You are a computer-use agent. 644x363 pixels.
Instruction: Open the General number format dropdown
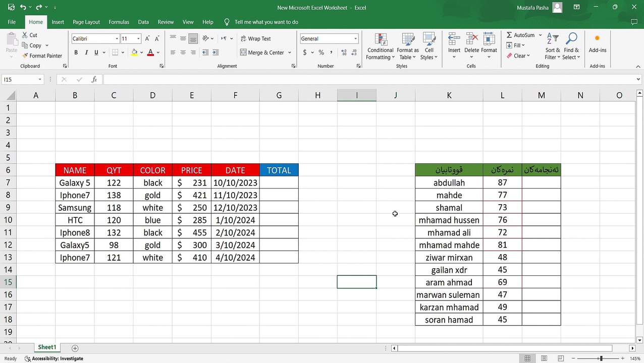355,39
